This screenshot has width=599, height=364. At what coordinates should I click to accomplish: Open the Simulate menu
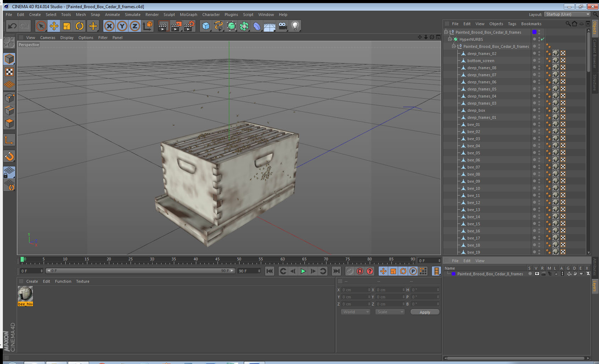[x=132, y=15]
